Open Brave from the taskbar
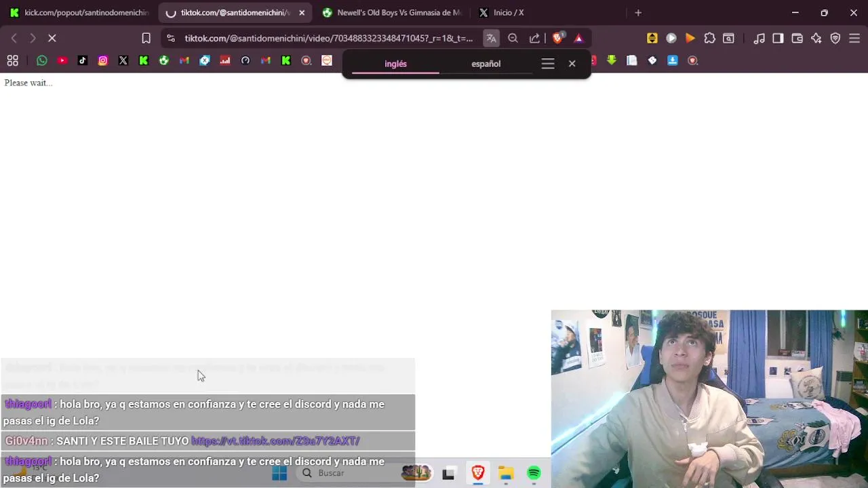 tap(478, 473)
